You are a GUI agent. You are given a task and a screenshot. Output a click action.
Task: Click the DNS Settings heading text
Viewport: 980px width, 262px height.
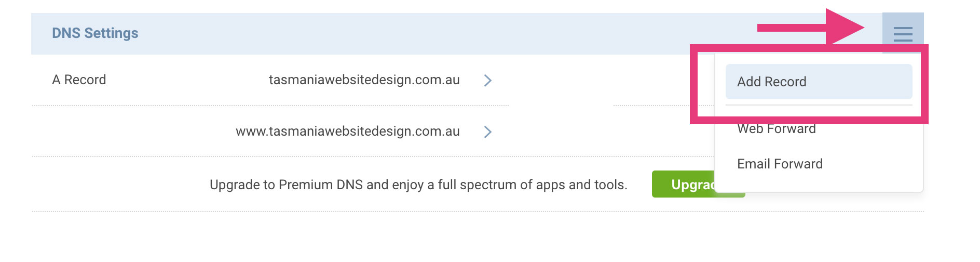tap(95, 33)
